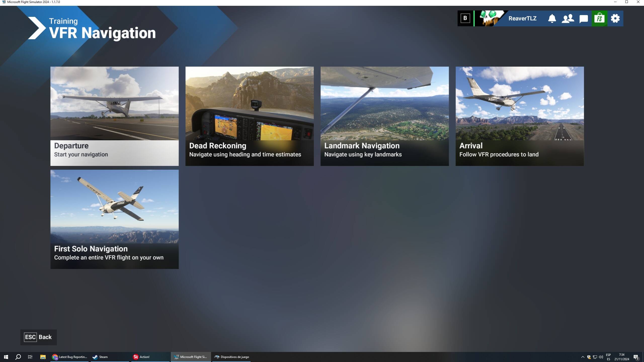644x362 pixels.
Task: Switch to the Action! recorder window
Action: pyautogui.click(x=150, y=357)
